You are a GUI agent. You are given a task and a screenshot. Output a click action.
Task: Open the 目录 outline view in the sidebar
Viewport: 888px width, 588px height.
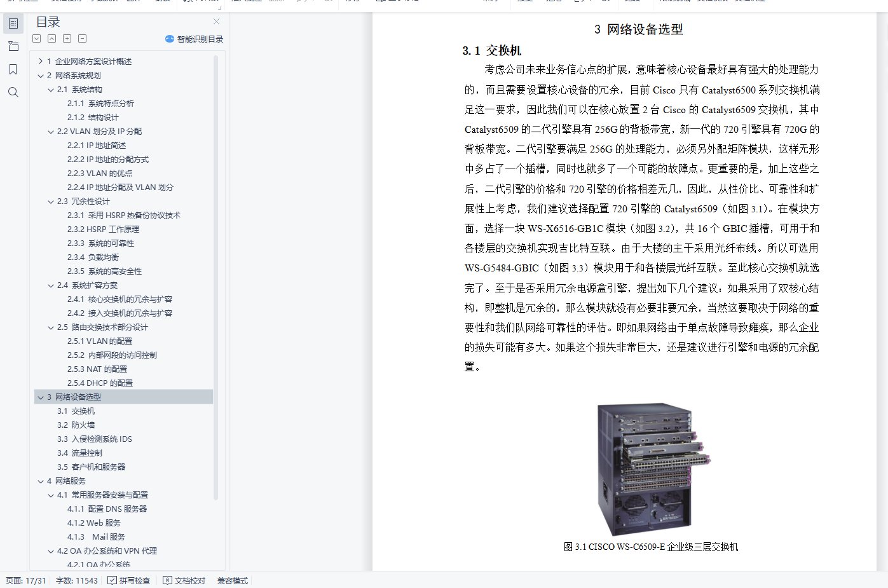tap(13, 24)
